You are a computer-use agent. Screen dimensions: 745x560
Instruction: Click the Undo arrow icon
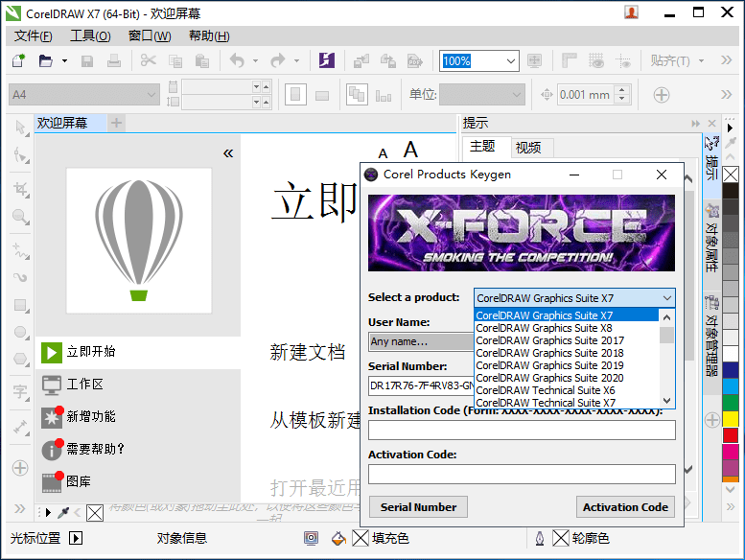[237, 60]
